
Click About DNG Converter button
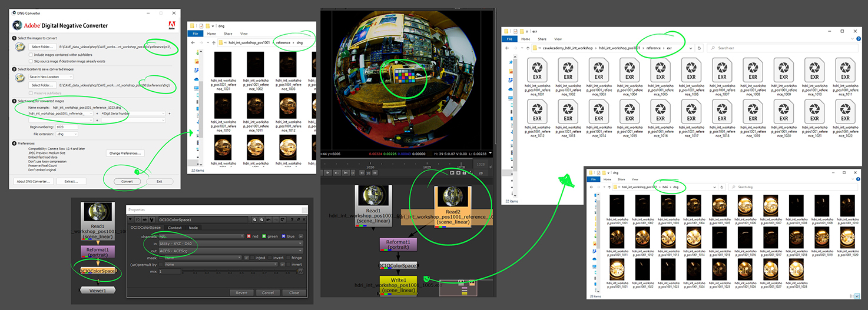[x=34, y=181]
